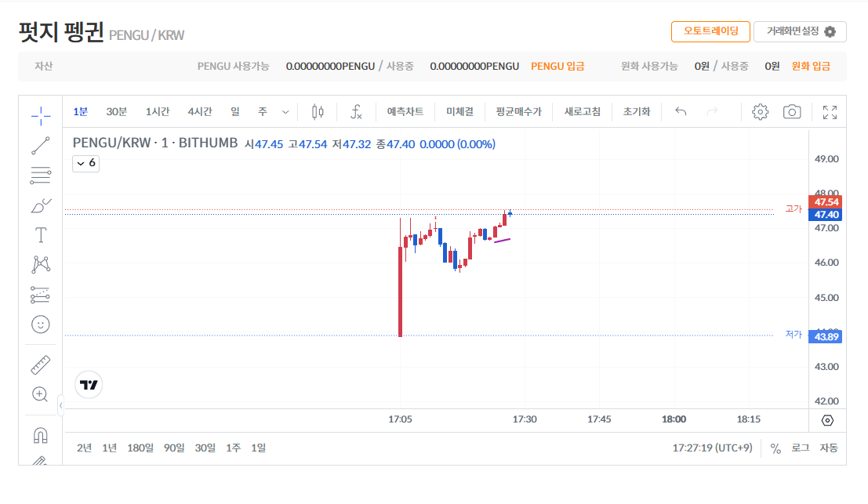Viewport: 868px width, 504px height.
Task: Open 오토트레이딩 auto trading
Action: point(710,31)
